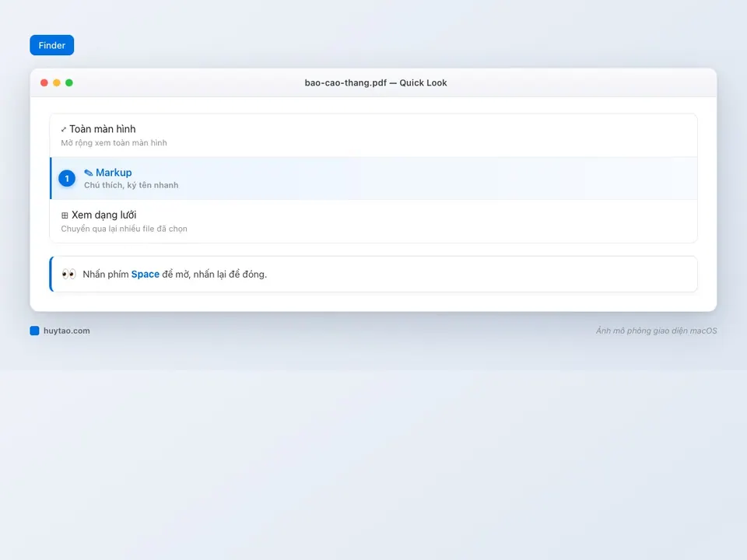Click the text Mở rộng xem toàn màn hình
Image resolution: width=747 pixels, height=560 pixels.
pos(114,143)
